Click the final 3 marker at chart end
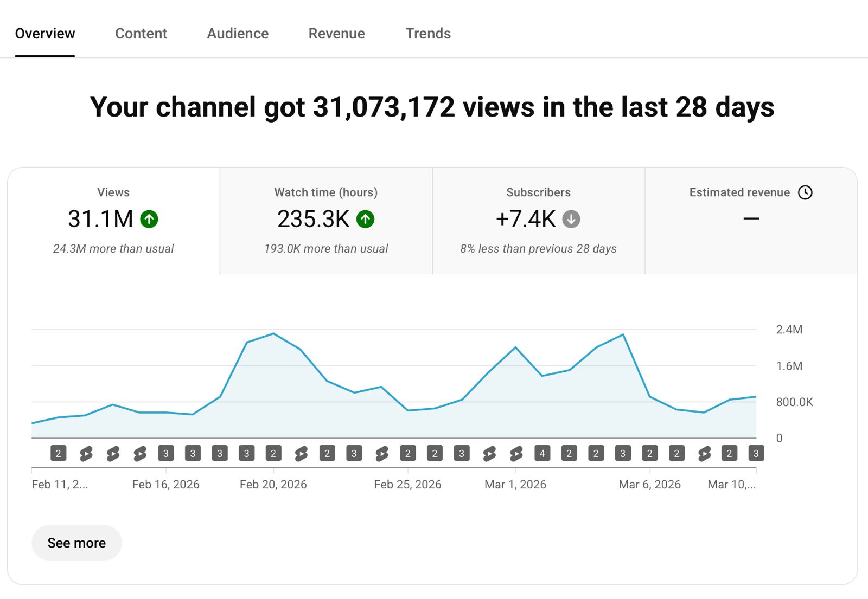Viewport: 868px width, 599px height. (x=756, y=453)
